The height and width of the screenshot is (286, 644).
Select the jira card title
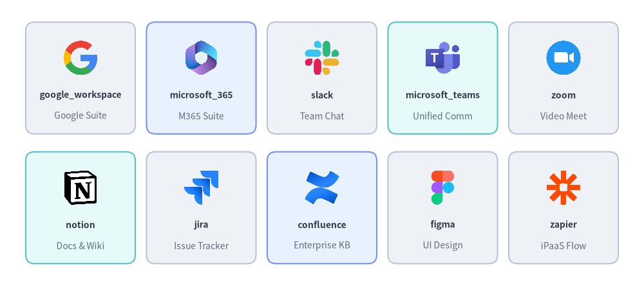click(201, 225)
